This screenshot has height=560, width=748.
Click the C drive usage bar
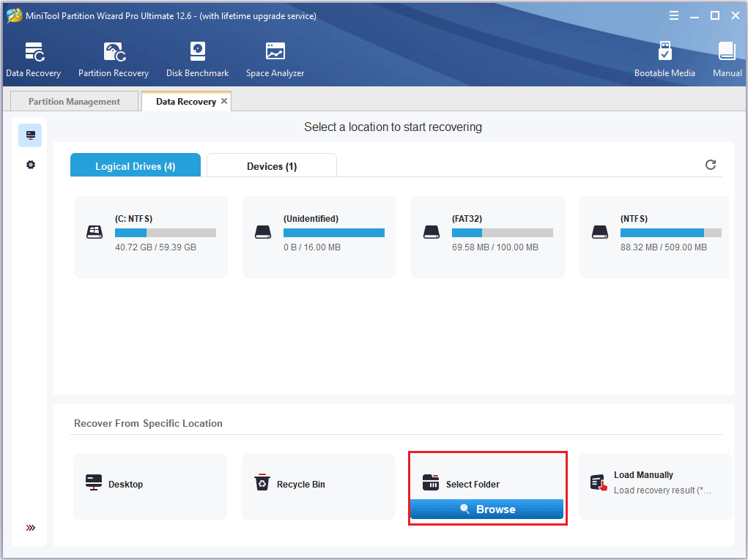pyautogui.click(x=164, y=232)
